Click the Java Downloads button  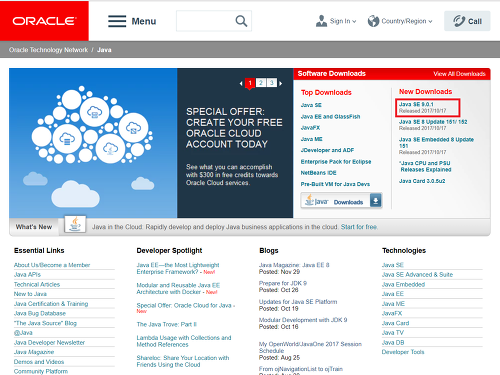341,201
